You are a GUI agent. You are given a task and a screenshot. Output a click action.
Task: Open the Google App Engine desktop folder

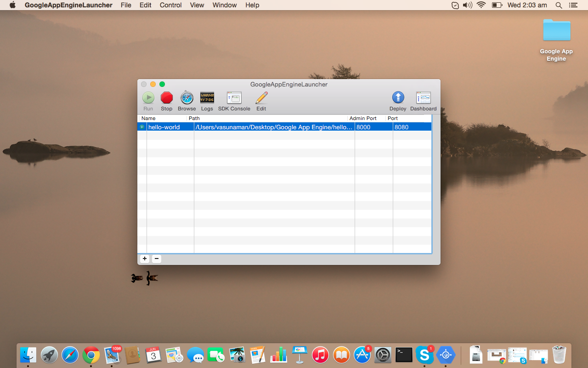(x=556, y=31)
